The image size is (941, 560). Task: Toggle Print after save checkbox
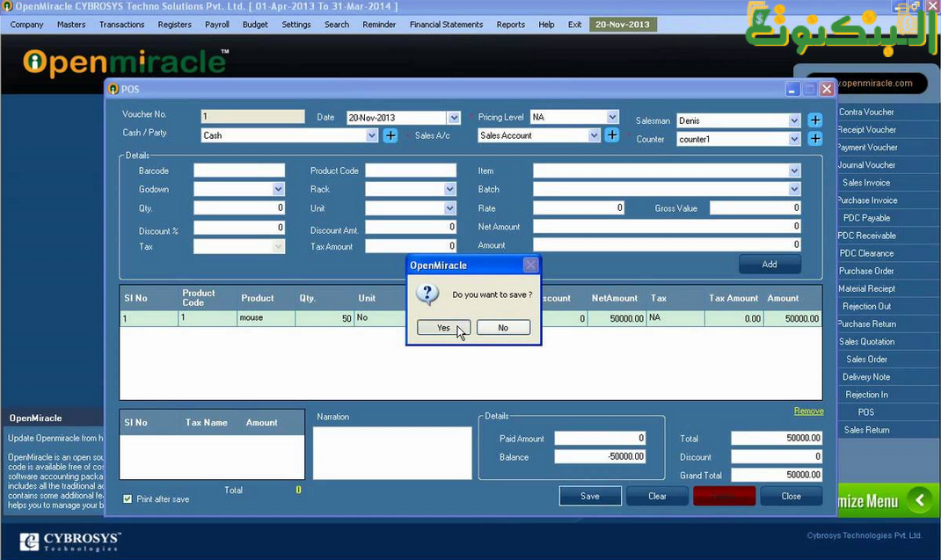128,498
